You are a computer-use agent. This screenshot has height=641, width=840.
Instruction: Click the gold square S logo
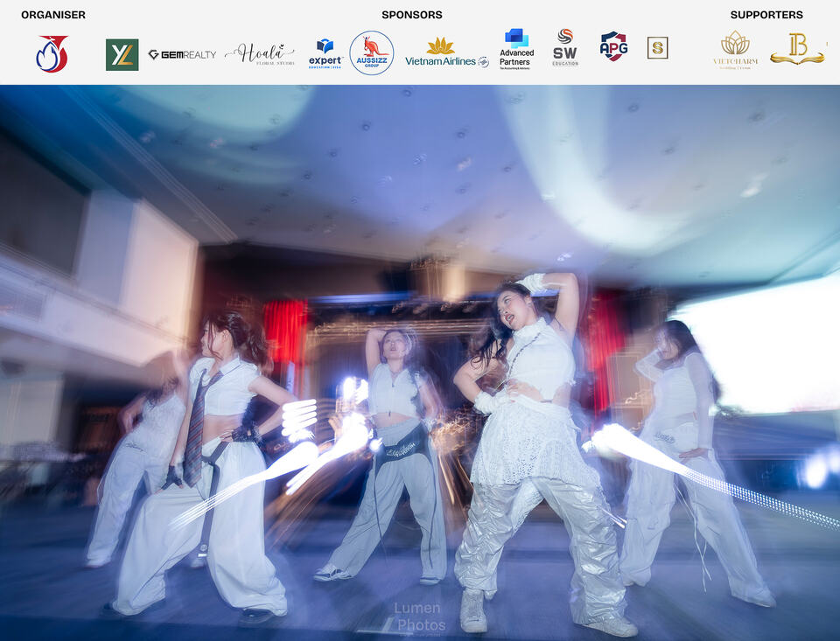point(657,48)
